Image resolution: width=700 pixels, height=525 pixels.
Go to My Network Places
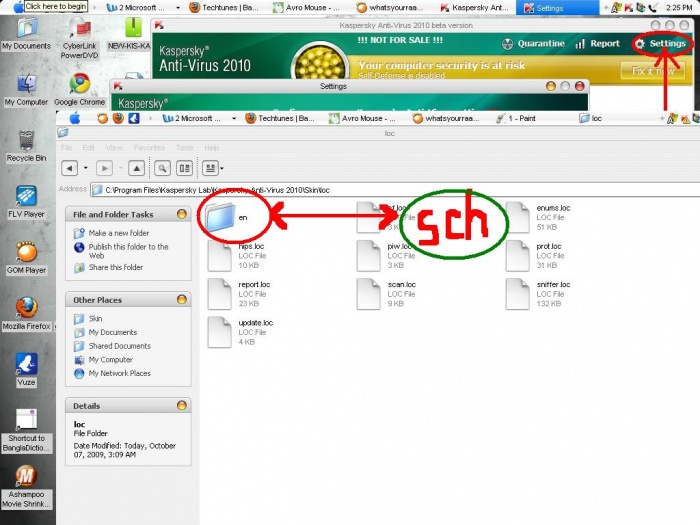click(112, 373)
